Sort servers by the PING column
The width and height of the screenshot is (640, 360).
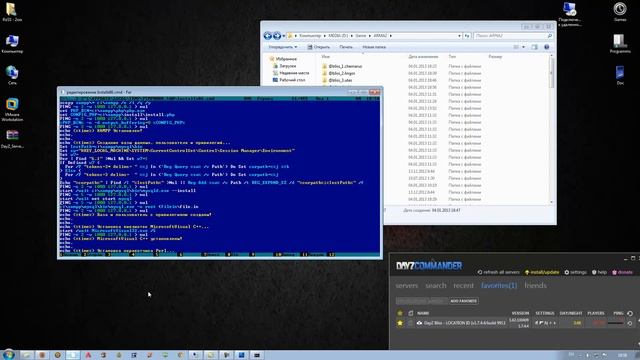pos(618,313)
